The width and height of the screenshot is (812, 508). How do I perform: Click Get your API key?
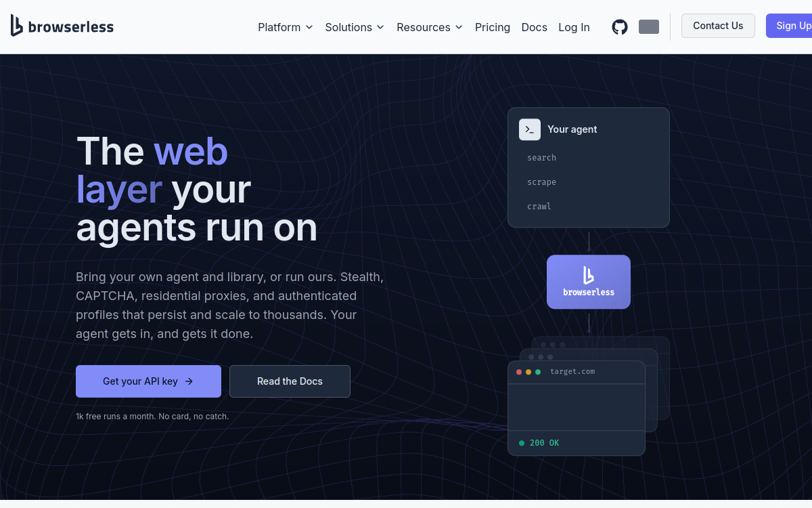click(148, 381)
